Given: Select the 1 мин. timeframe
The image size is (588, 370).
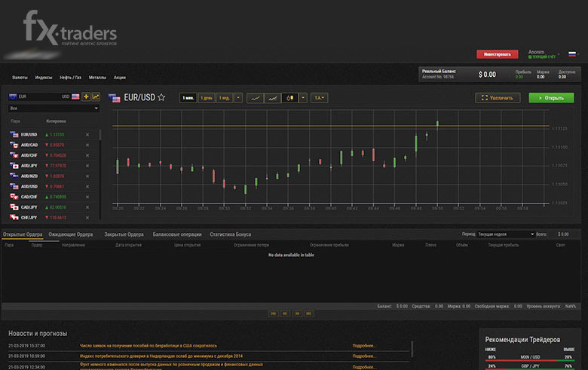Looking at the screenshot, I should (x=188, y=98).
